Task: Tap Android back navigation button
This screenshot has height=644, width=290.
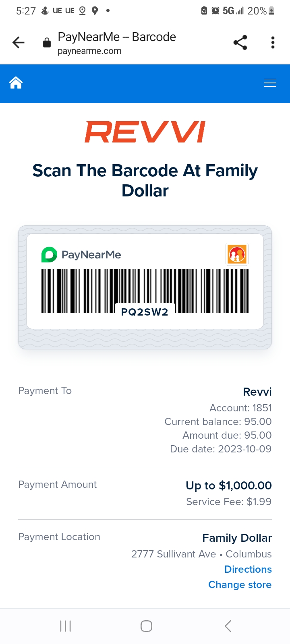Action: pyautogui.click(x=228, y=626)
